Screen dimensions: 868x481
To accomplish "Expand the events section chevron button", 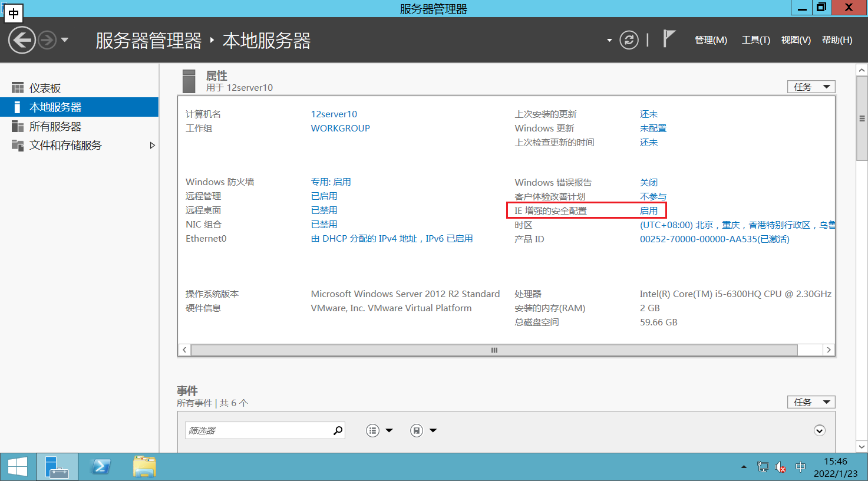I will [819, 430].
